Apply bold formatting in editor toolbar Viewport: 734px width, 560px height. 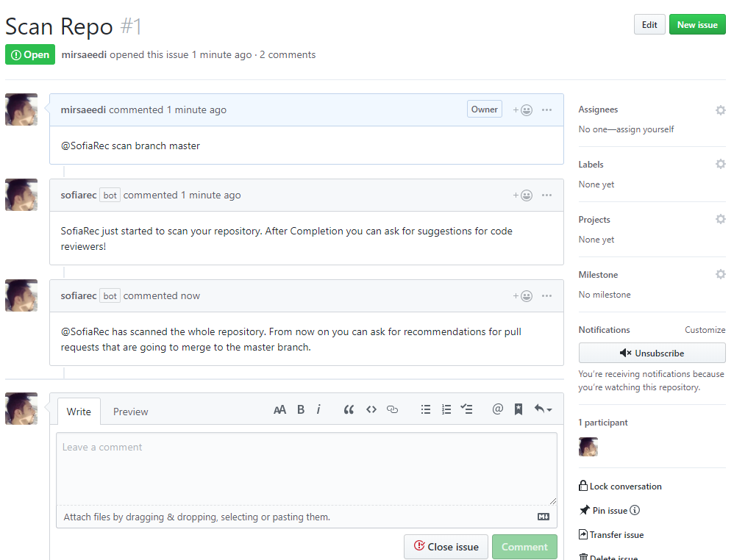click(301, 410)
